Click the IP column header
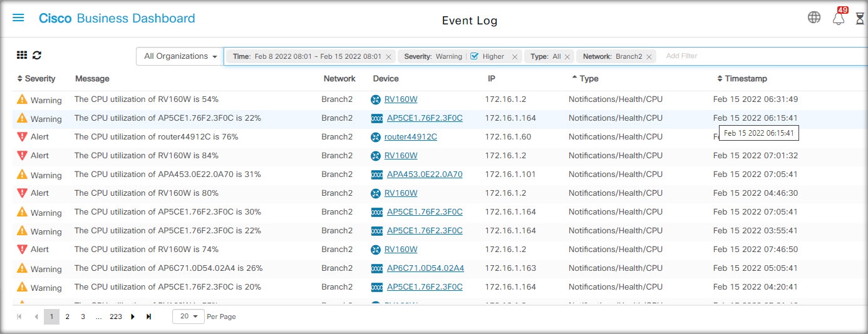This screenshot has width=868, height=334. click(x=492, y=79)
